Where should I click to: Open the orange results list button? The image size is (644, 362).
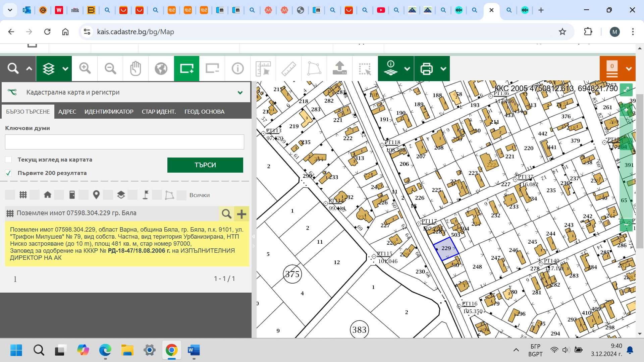coord(612,69)
